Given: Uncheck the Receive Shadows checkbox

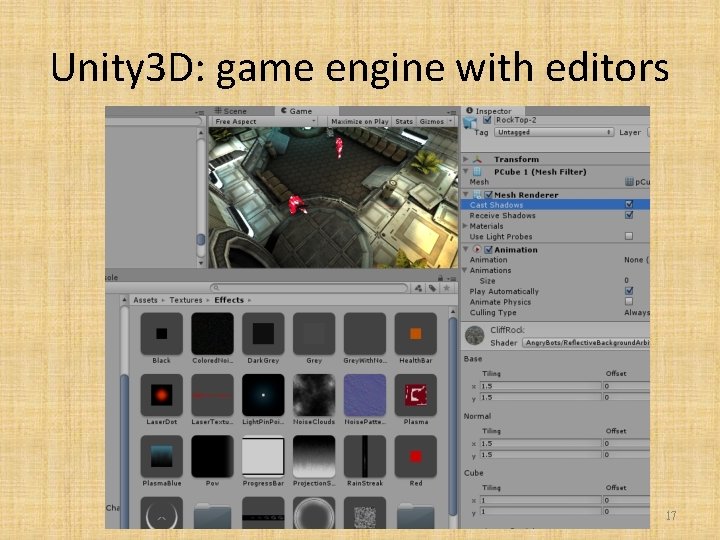Looking at the screenshot, I should click(629, 215).
